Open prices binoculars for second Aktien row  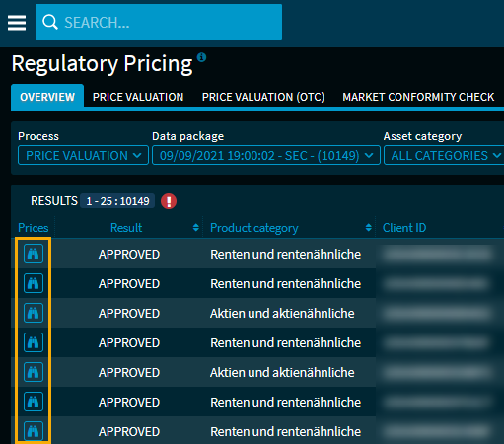(x=34, y=372)
